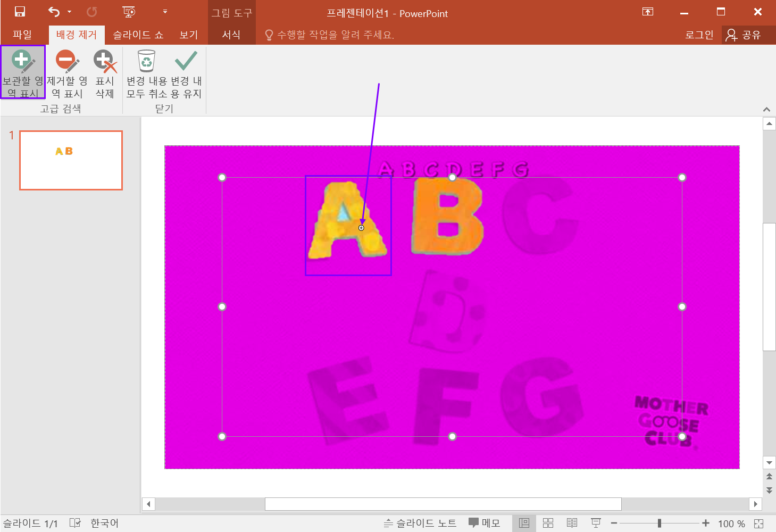Switch to Normal view icon
The width and height of the screenshot is (776, 532).
coord(524,523)
